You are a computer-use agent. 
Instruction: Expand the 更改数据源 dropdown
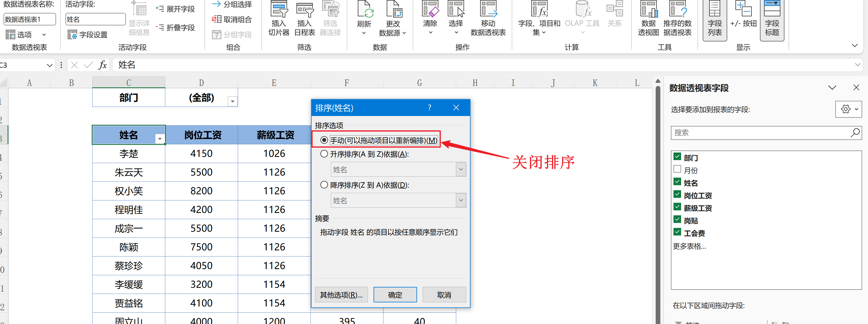tap(404, 33)
